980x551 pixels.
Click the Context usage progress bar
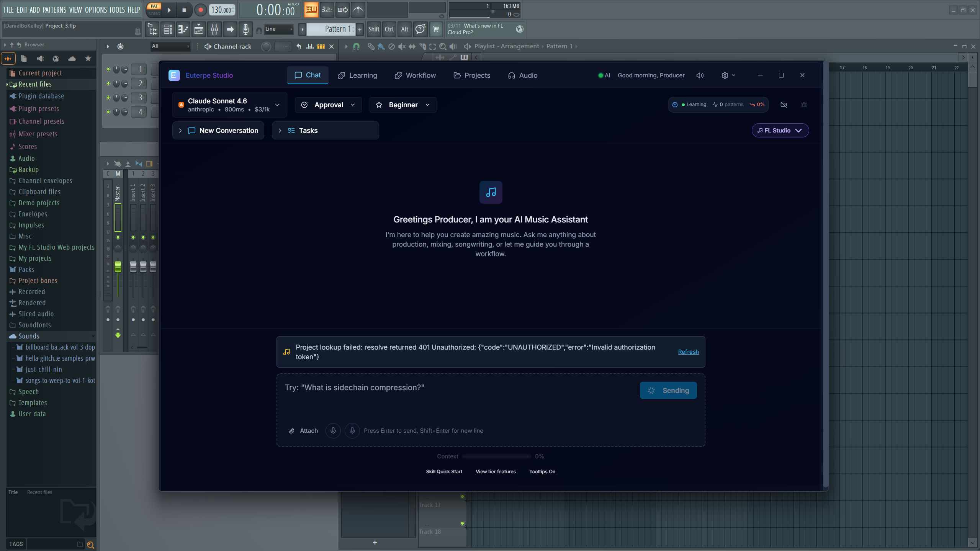pos(496,456)
